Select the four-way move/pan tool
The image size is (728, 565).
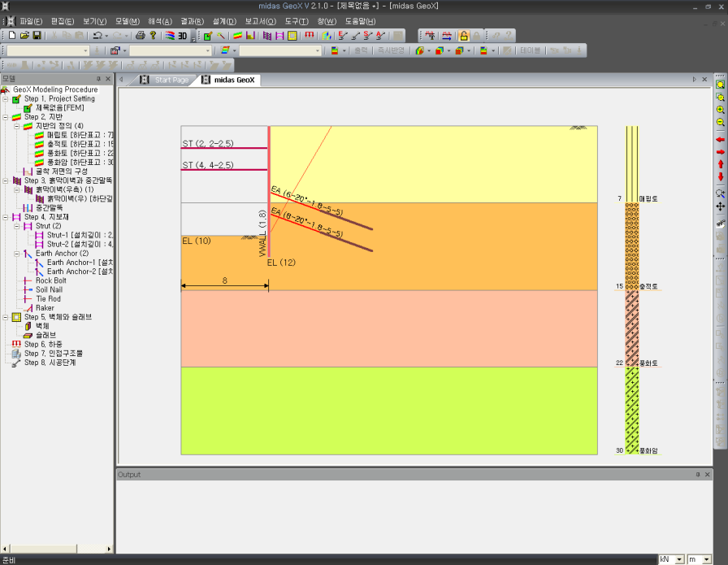point(720,206)
